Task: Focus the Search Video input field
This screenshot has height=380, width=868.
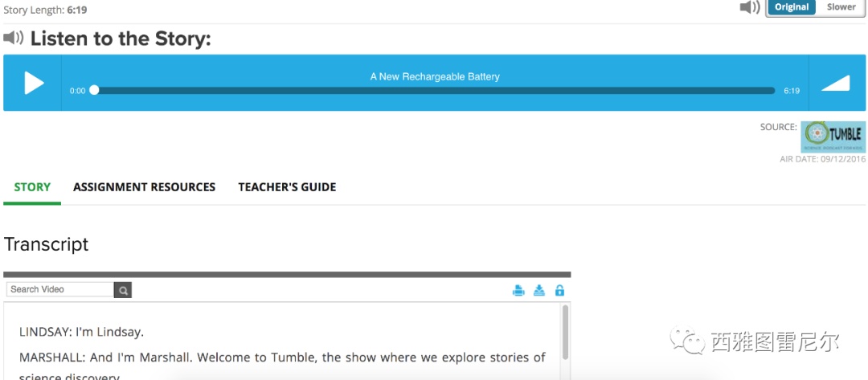Action: (x=59, y=290)
